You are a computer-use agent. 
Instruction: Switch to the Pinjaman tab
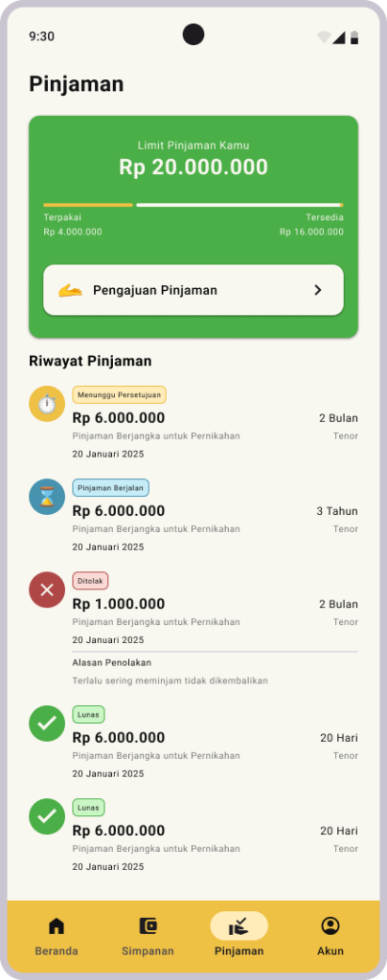pos(239,934)
